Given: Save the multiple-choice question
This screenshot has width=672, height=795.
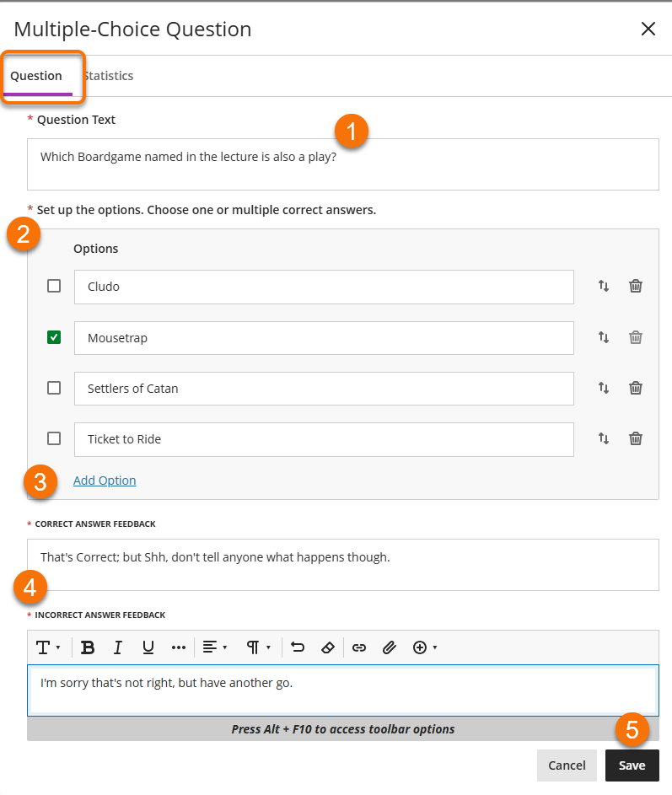Looking at the screenshot, I should (632, 765).
